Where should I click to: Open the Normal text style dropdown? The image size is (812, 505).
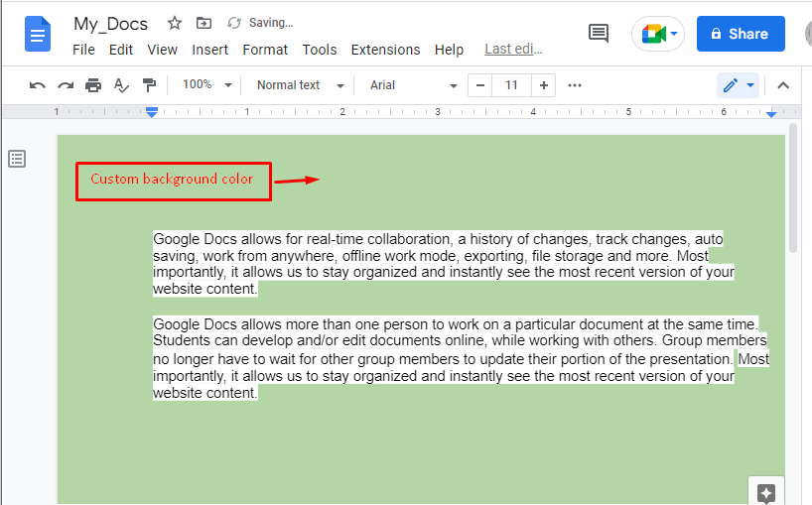point(300,85)
